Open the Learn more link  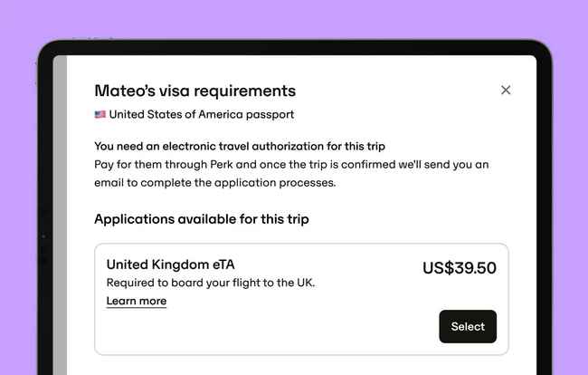[136, 301]
